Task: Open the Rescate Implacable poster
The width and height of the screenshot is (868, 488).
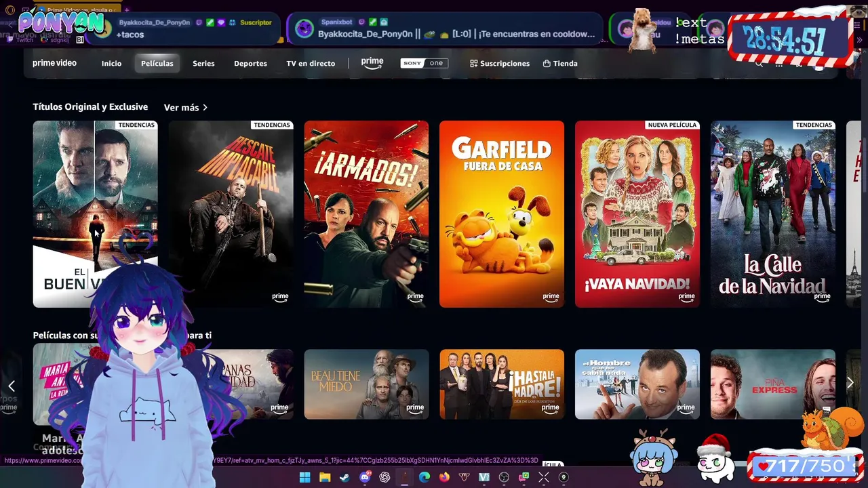Action: click(231, 214)
